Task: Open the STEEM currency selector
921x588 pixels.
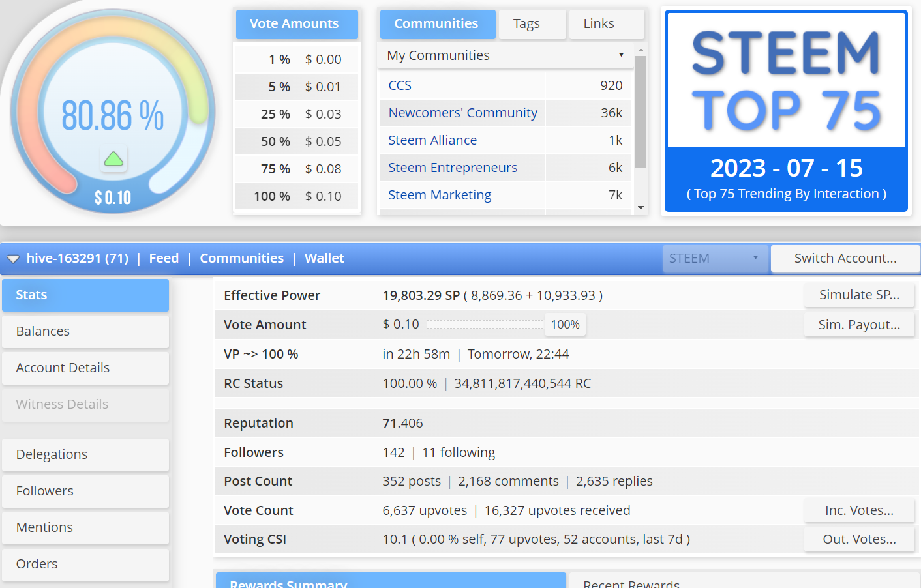Action: point(715,258)
